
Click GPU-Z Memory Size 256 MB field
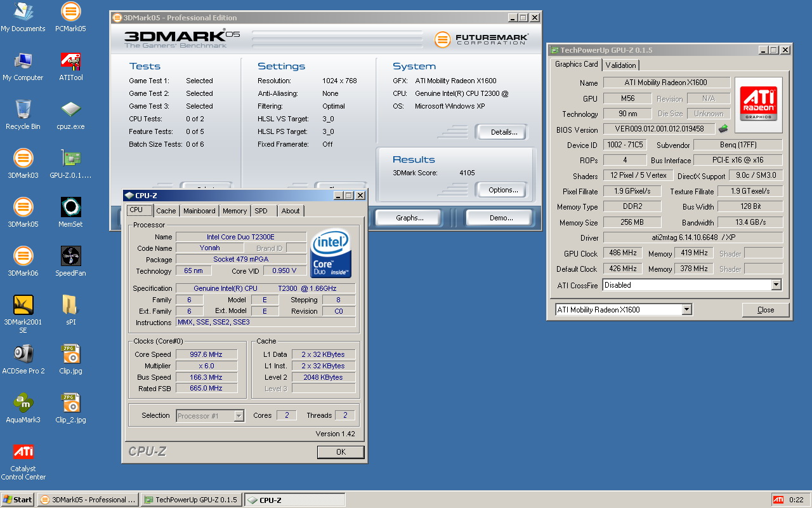pyautogui.click(x=632, y=222)
